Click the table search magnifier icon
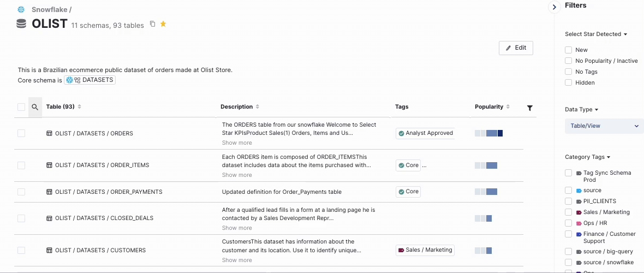The width and height of the screenshot is (644, 273). (x=35, y=107)
